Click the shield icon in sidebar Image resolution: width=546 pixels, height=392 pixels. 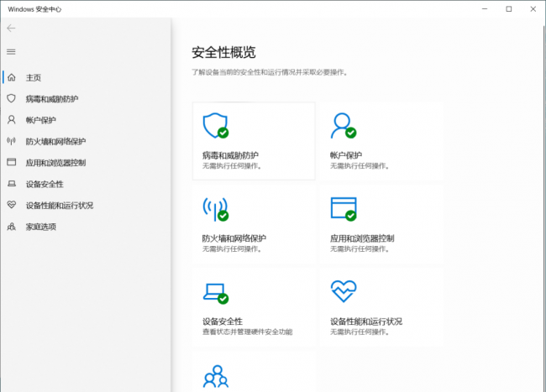(x=12, y=98)
